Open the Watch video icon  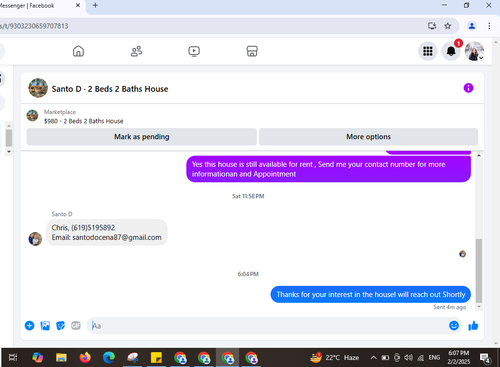[x=194, y=51]
